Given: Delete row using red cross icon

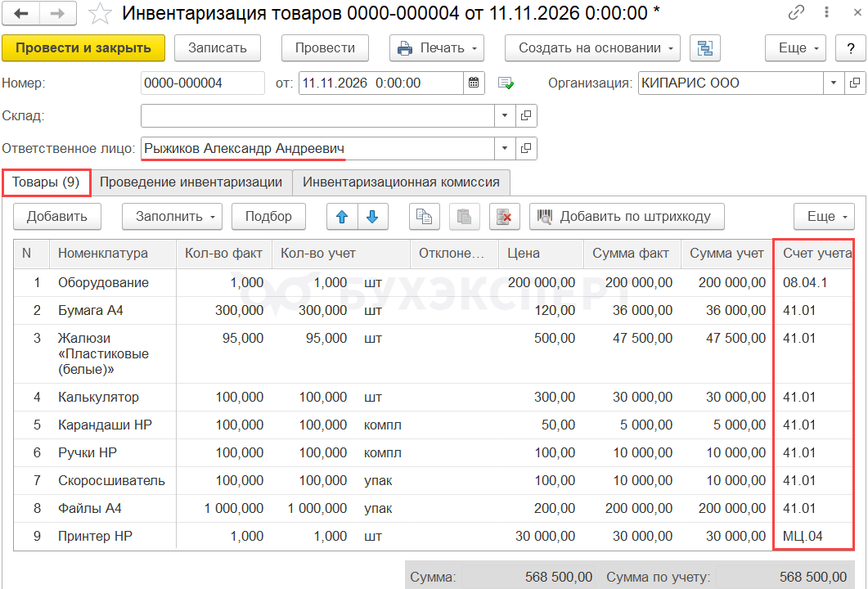Looking at the screenshot, I should (x=505, y=217).
